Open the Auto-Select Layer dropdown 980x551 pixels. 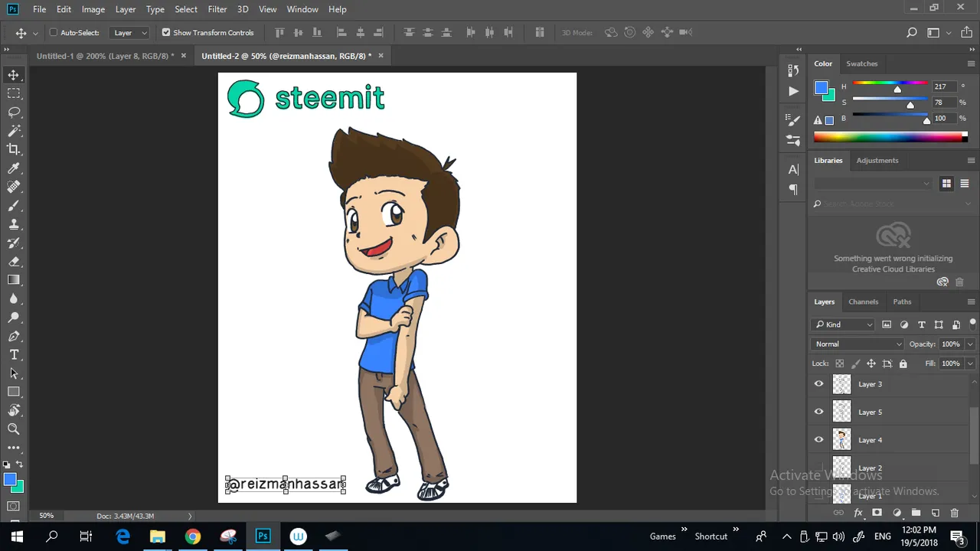(x=130, y=32)
